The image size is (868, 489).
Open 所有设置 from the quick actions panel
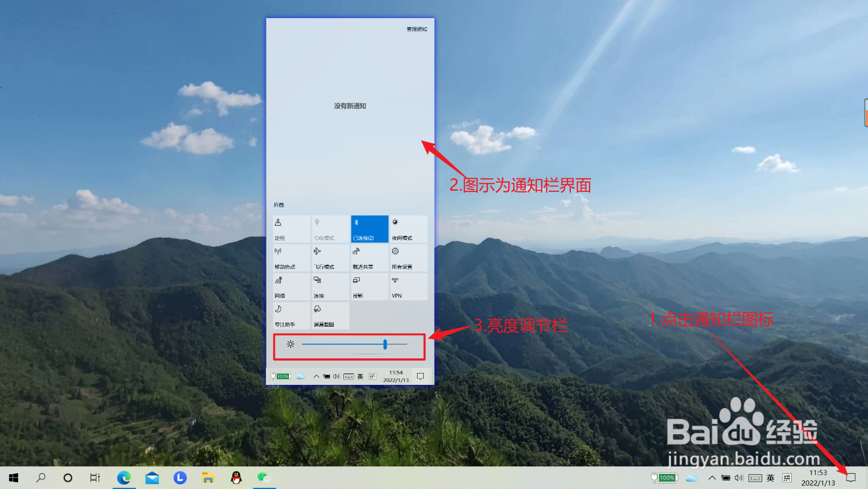[409, 258]
